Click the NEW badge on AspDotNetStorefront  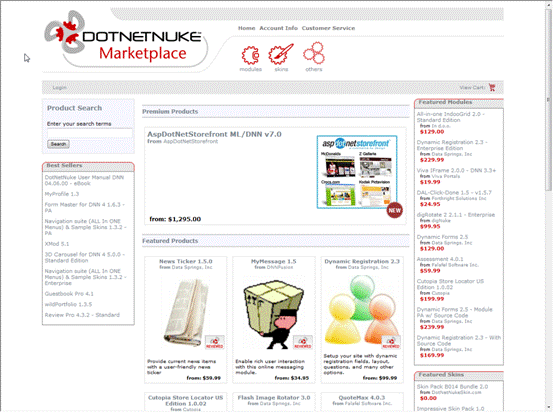pyautogui.click(x=394, y=210)
